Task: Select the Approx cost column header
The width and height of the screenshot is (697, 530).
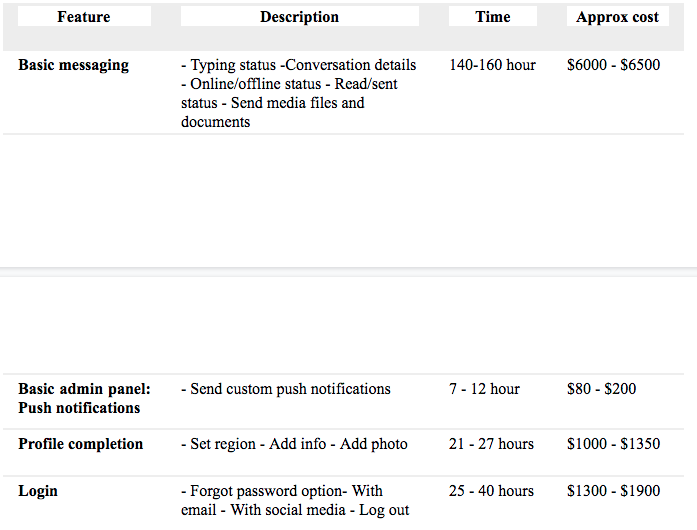Action: tap(617, 17)
